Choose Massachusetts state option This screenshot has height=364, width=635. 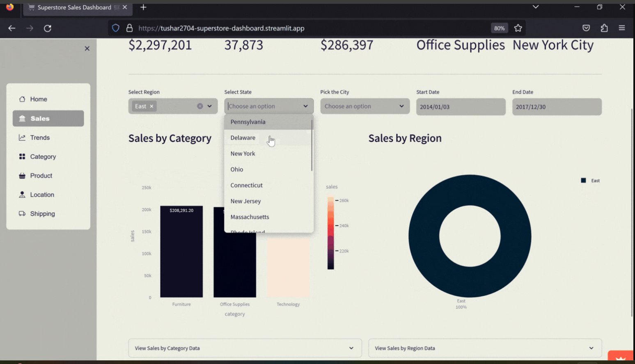coord(268,217)
